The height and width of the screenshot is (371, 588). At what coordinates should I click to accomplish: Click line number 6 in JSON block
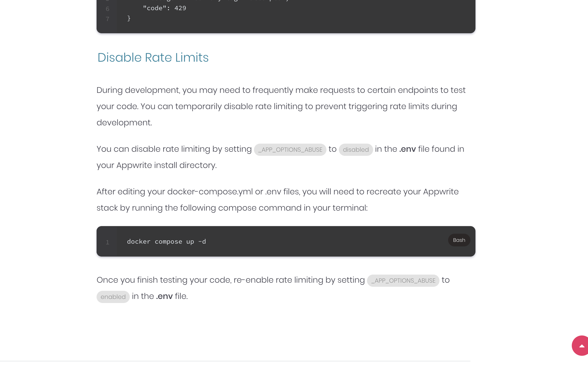(x=107, y=9)
